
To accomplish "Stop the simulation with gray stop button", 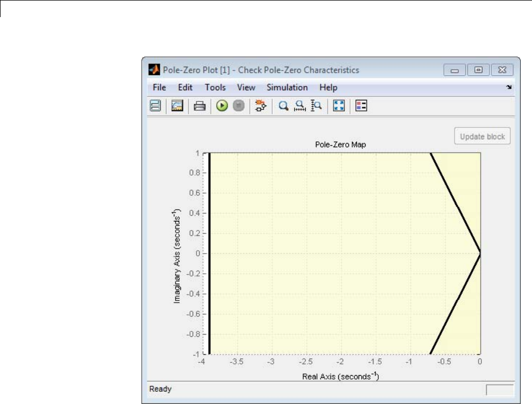I will tap(239, 106).
